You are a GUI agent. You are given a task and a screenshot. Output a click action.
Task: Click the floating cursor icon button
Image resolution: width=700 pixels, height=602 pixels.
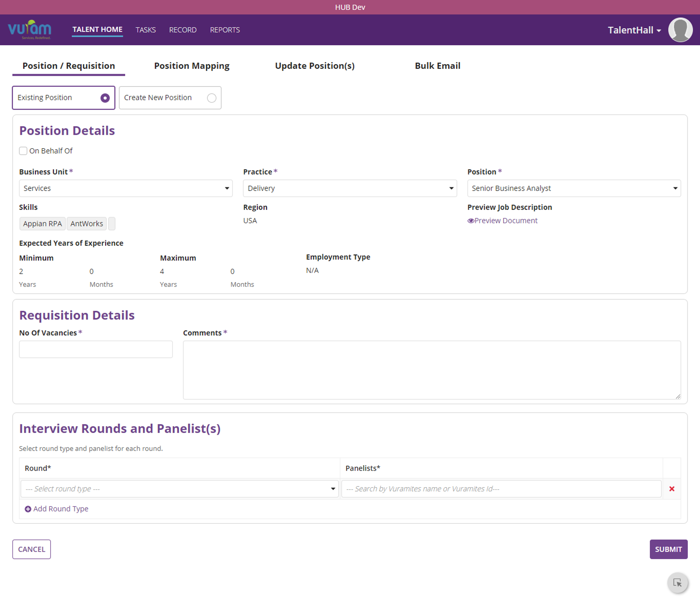click(677, 583)
